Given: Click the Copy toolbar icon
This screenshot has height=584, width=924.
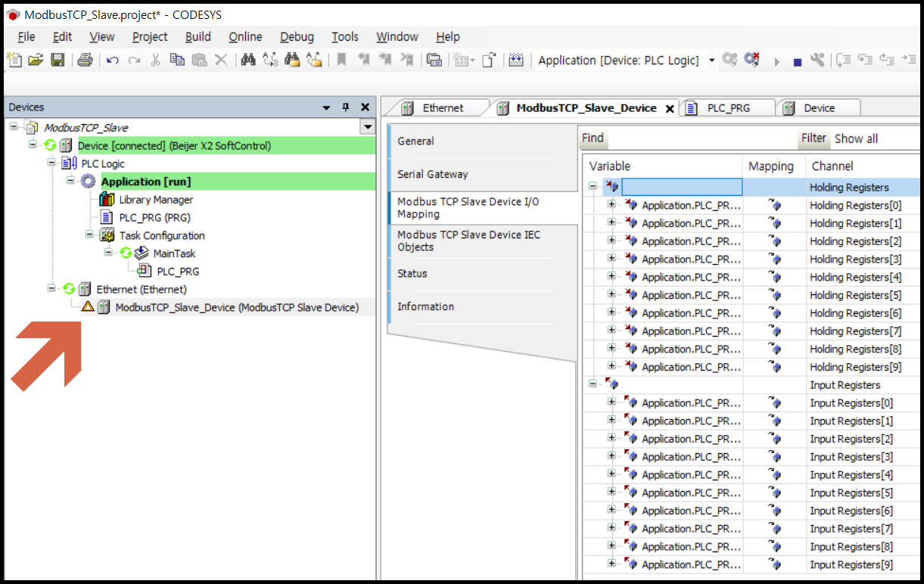Looking at the screenshot, I should tap(177, 60).
